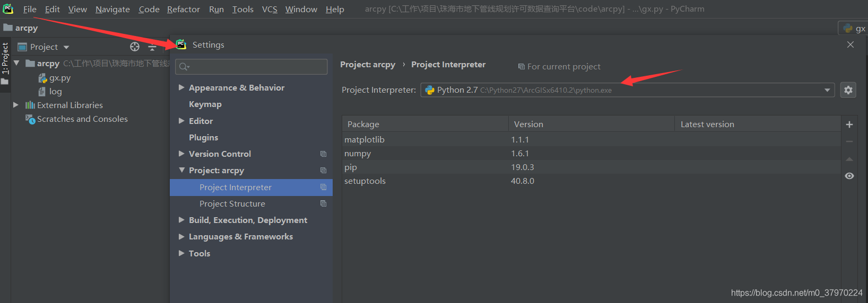Viewport: 868px width, 303px height.
Task: Expand Appearance & Behavior settings
Action: [x=181, y=87]
